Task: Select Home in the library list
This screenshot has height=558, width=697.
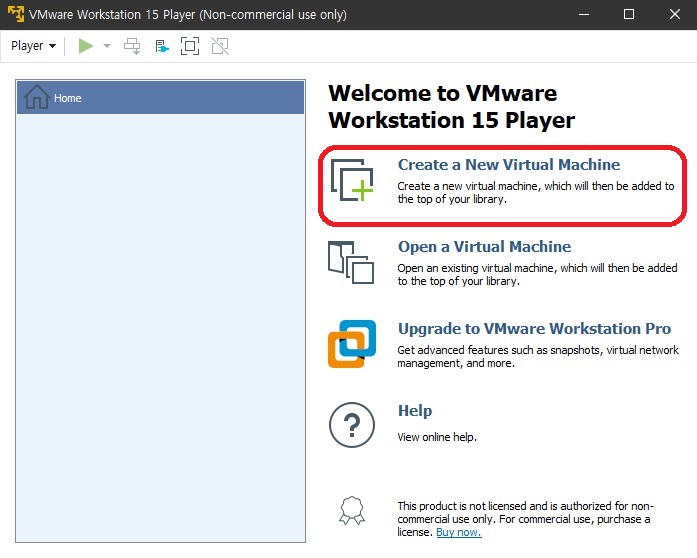Action: click(x=160, y=97)
